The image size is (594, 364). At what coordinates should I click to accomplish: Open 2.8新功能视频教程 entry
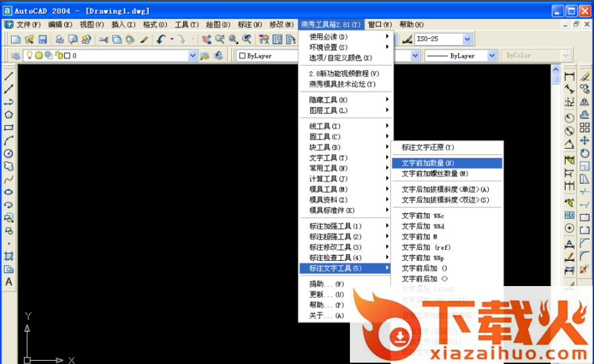[x=346, y=73]
